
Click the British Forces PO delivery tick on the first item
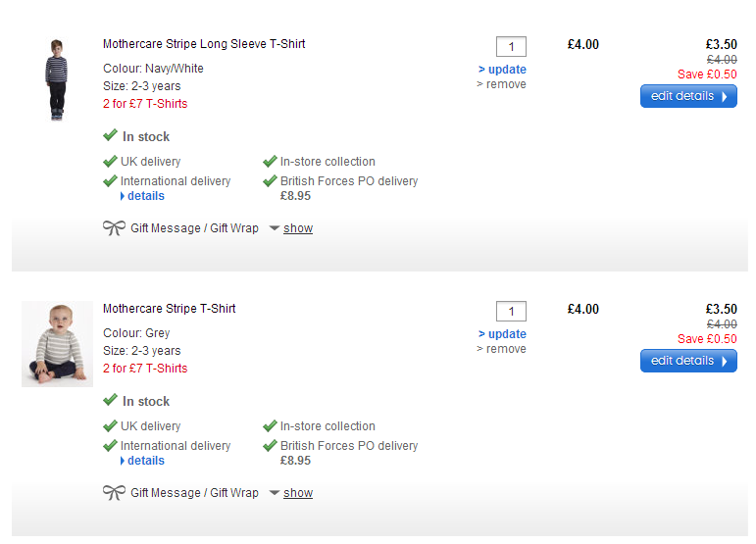270,181
